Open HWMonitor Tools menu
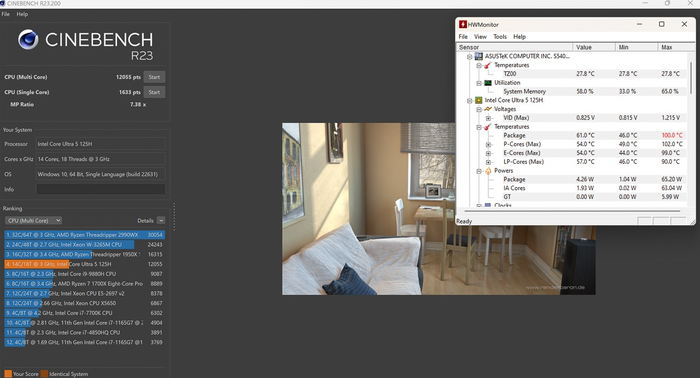The image size is (700, 378). pyautogui.click(x=500, y=37)
